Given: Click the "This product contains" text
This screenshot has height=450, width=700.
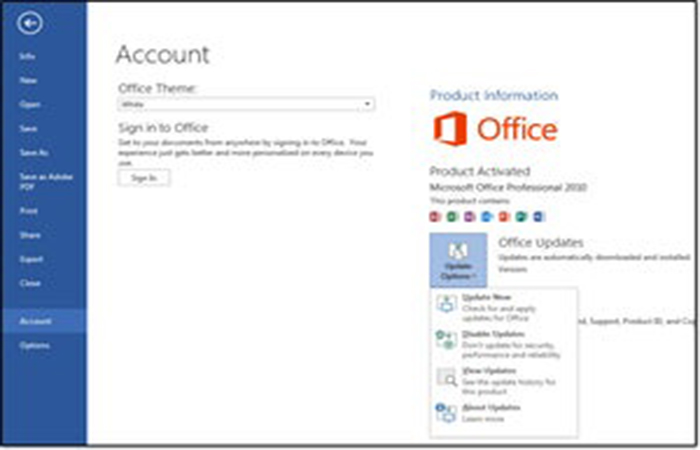Looking at the screenshot, I should click(x=470, y=201).
